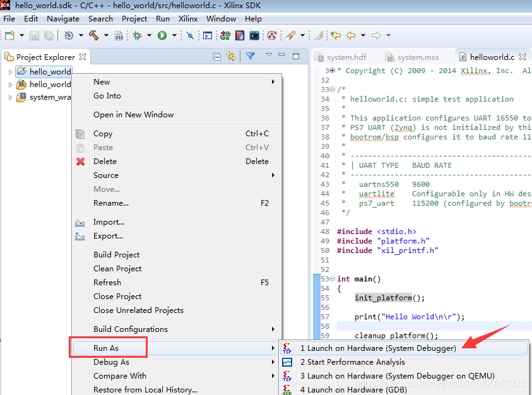This screenshot has width=532, height=395.
Task: Click Import... in the context menu
Action: [175, 222]
